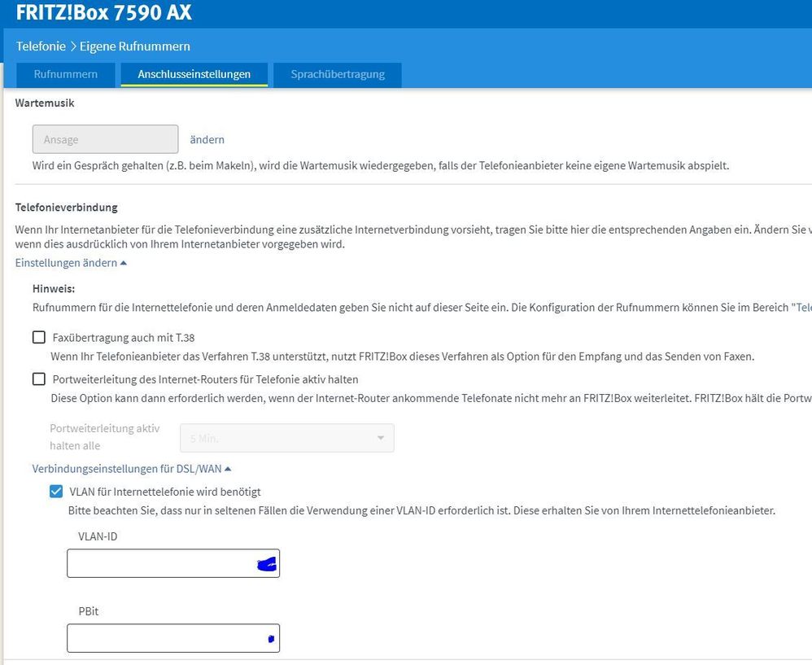Image resolution: width=812 pixels, height=665 pixels.
Task: Click the Telefonieverbindung heading
Action: tap(66, 208)
